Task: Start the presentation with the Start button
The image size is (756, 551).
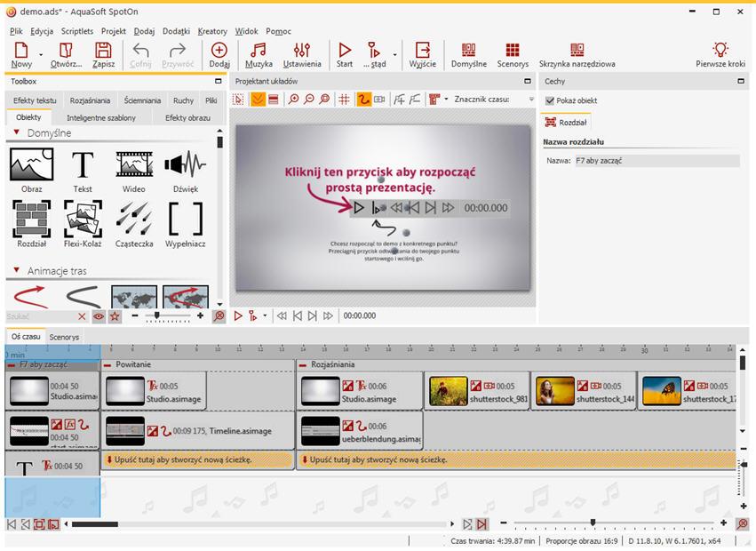Action: (x=345, y=54)
